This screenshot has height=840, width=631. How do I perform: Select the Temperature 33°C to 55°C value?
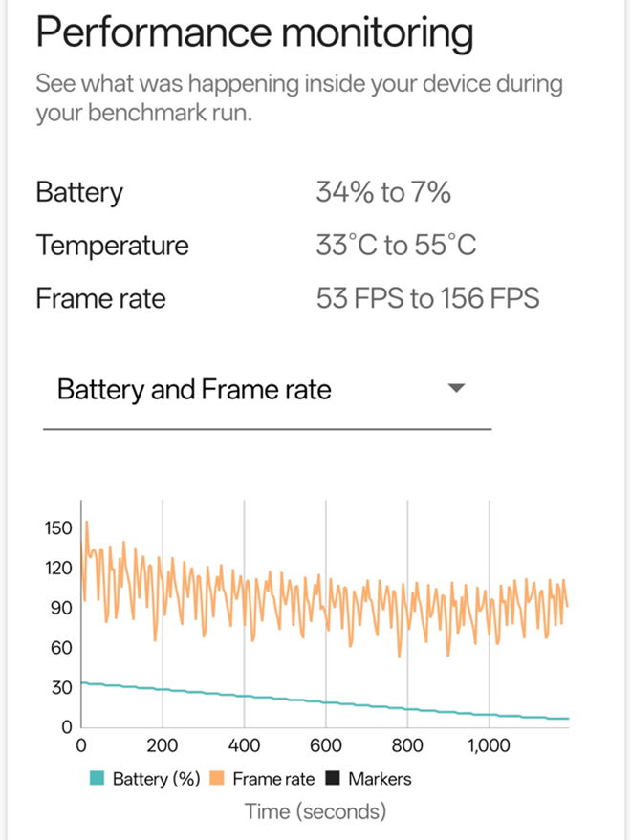coord(396,246)
